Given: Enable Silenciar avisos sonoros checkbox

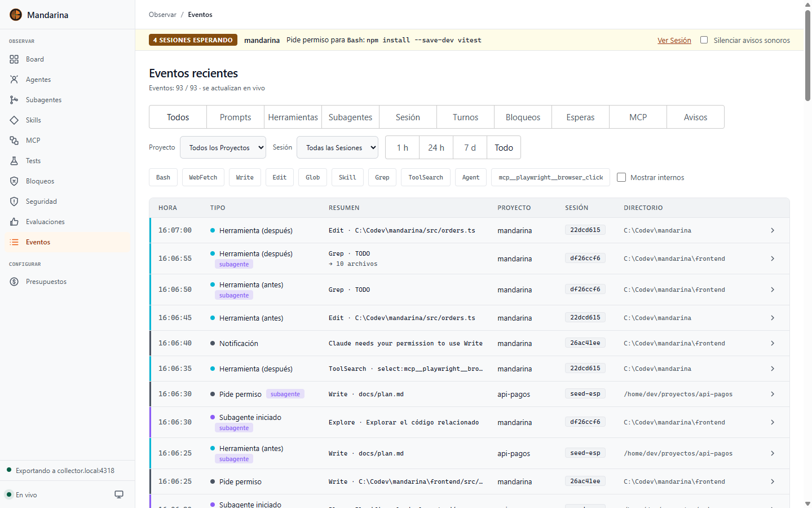Looking at the screenshot, I should (x=704, y=40).
